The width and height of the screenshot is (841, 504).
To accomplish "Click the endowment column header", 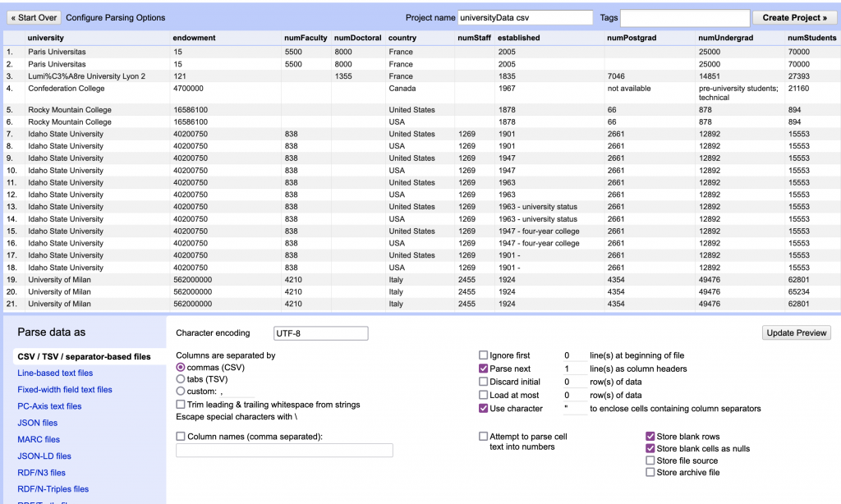I will (194, 38).
